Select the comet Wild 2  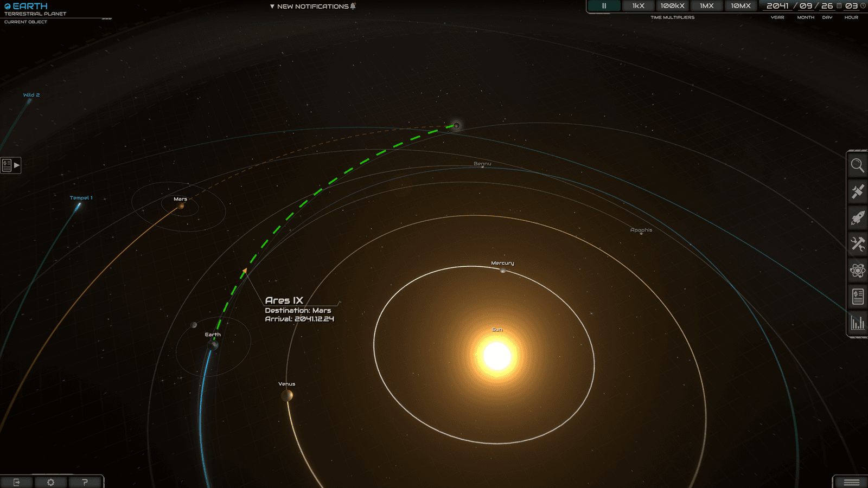pyautogui.click(x=29, y=101)
